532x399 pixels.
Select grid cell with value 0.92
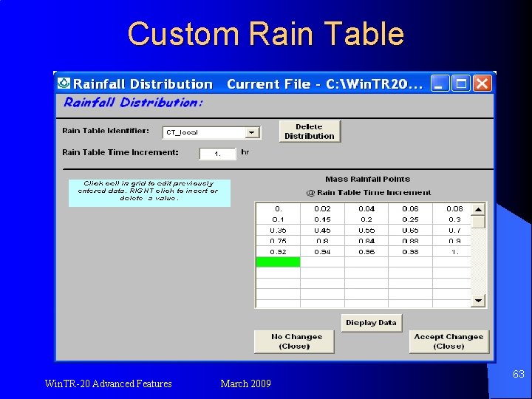pyautogui.click(x=278, y=252)
